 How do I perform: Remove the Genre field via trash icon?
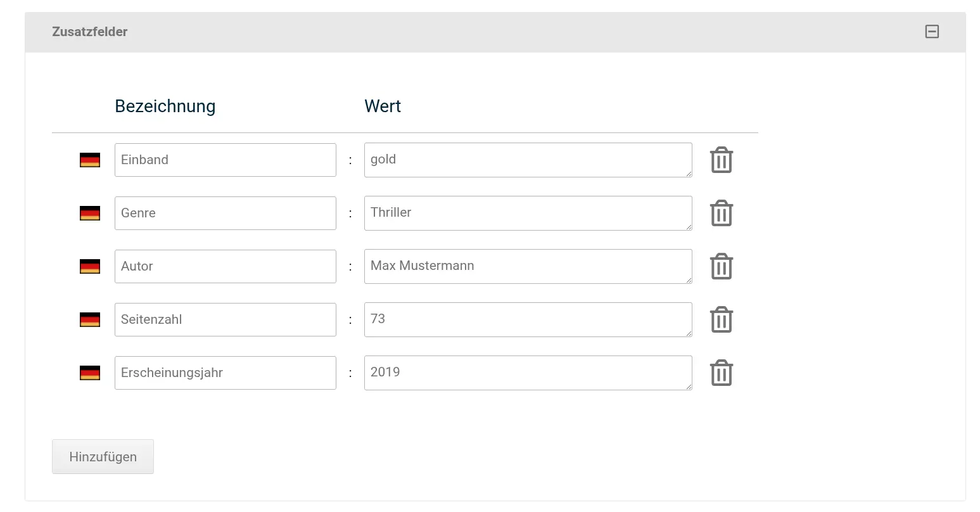pyautogui.click(x=721, y=213)
